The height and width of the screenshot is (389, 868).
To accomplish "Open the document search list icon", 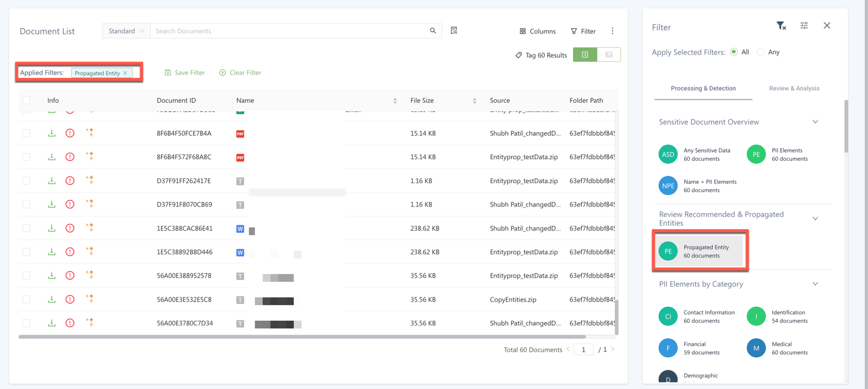I will click(454, 31).
